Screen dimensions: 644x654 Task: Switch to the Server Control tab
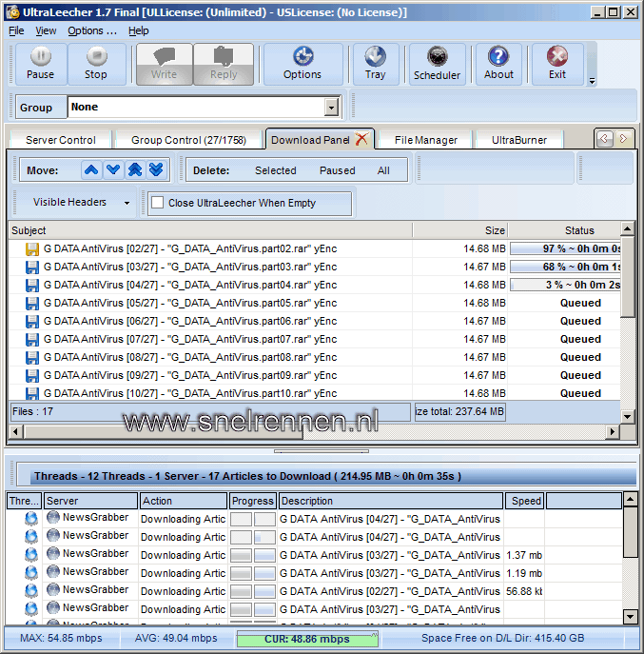pyautogui.click(x=61, y=140)
